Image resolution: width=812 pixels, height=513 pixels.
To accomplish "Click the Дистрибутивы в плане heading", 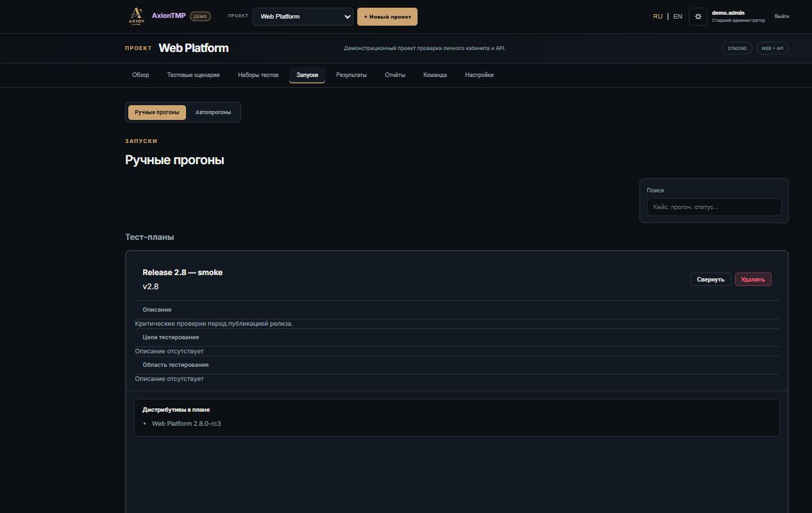I will pyautogui.click(x=176, y=410).
